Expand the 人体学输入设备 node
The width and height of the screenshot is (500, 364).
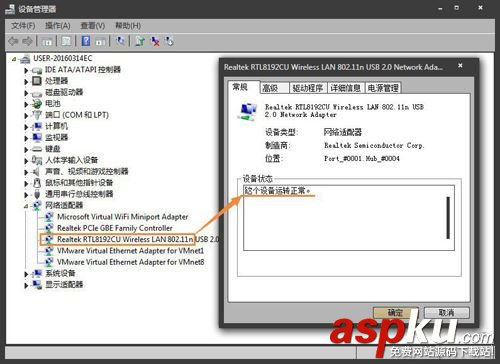pyautogui.click(x=26, y=161)
